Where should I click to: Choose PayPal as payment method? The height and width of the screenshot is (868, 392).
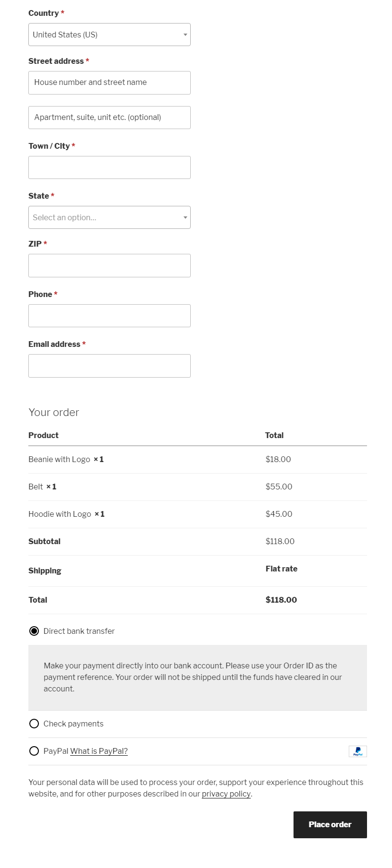pos(34,751)
